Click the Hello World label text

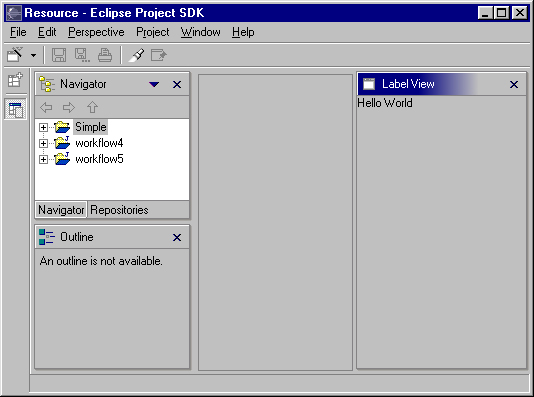[385, 103]
